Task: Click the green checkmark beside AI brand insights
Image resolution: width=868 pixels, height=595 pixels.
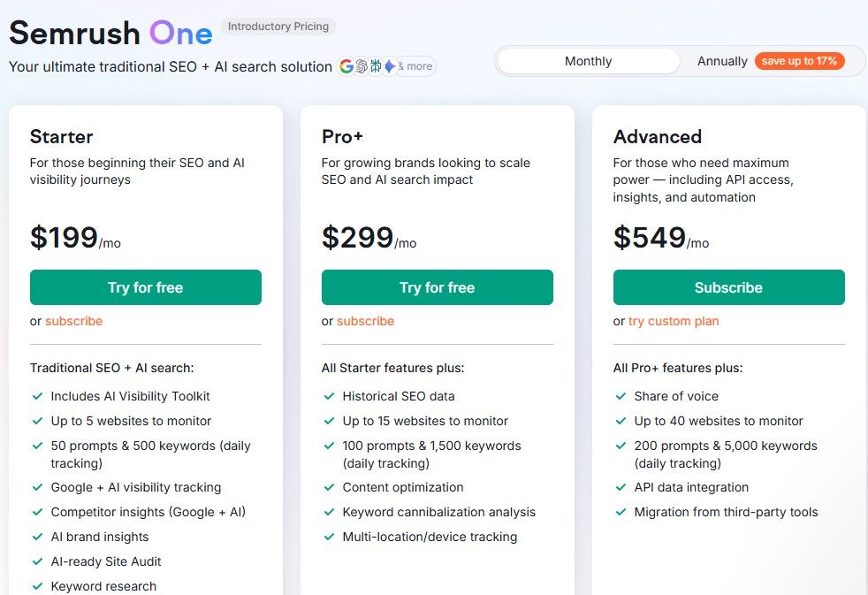Action: coord(38,537)
